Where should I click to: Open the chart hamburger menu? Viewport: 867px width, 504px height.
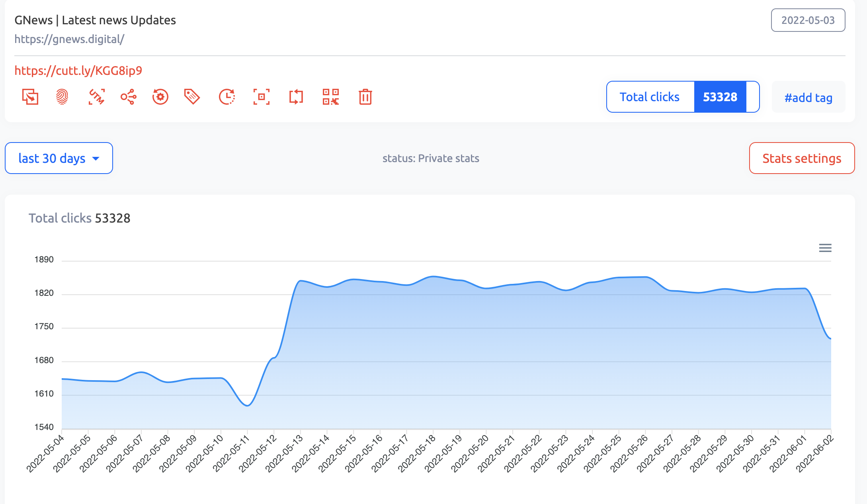[x=825, y=248]
